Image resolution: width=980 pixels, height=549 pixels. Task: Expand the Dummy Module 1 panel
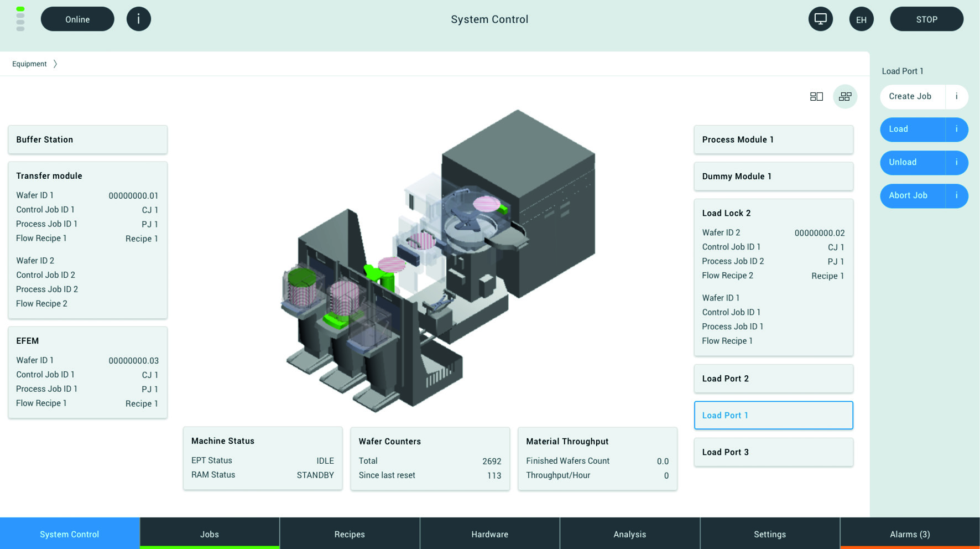[773, 177]
